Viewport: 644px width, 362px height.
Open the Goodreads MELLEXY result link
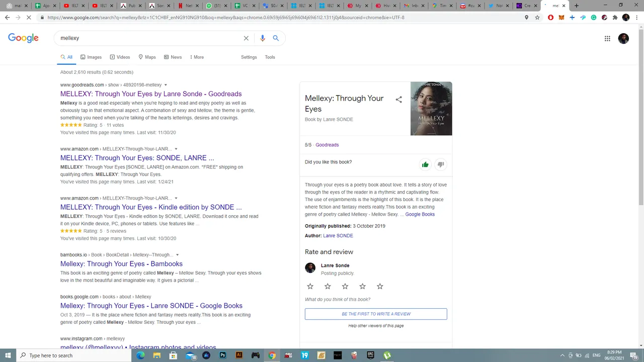click(x=151, y=94)
